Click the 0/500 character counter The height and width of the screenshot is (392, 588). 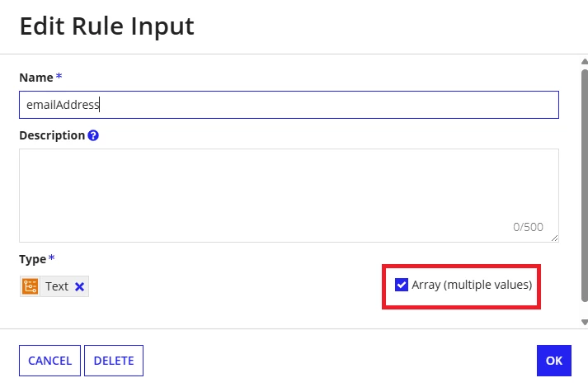528,227
